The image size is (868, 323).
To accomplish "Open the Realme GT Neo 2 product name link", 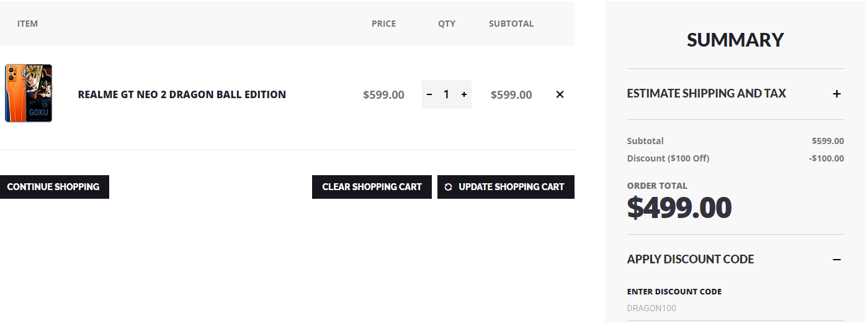I will 182,94.
